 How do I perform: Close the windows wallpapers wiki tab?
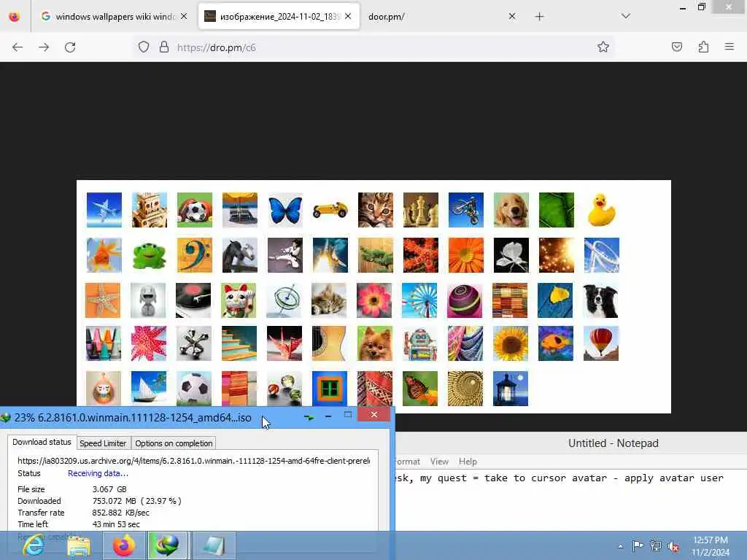(184, 16)
